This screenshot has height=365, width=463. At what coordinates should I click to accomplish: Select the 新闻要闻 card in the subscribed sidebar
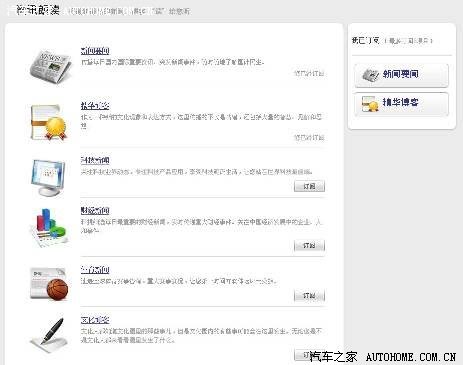[401, 76]
